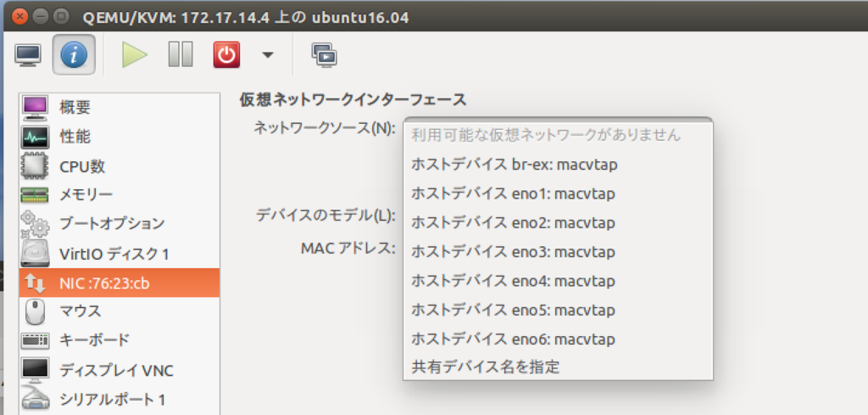Viewport: 868px width, 415px height.
Task: Open the manage snapshots view
Action: pyautogui.click(x=325, y=55)
